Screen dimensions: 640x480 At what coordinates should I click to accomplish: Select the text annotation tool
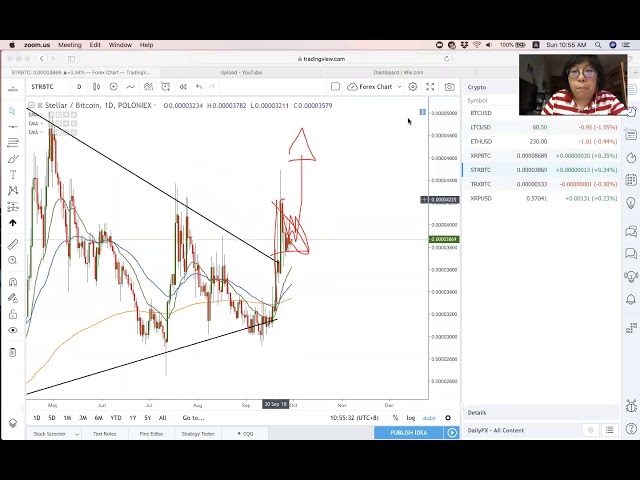point(13,175)
